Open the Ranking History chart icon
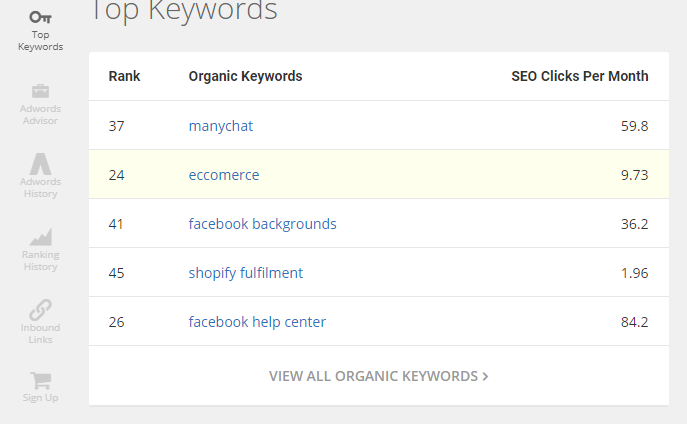The image size is (687, 424). pyautogui.click(x=40, y=237)
